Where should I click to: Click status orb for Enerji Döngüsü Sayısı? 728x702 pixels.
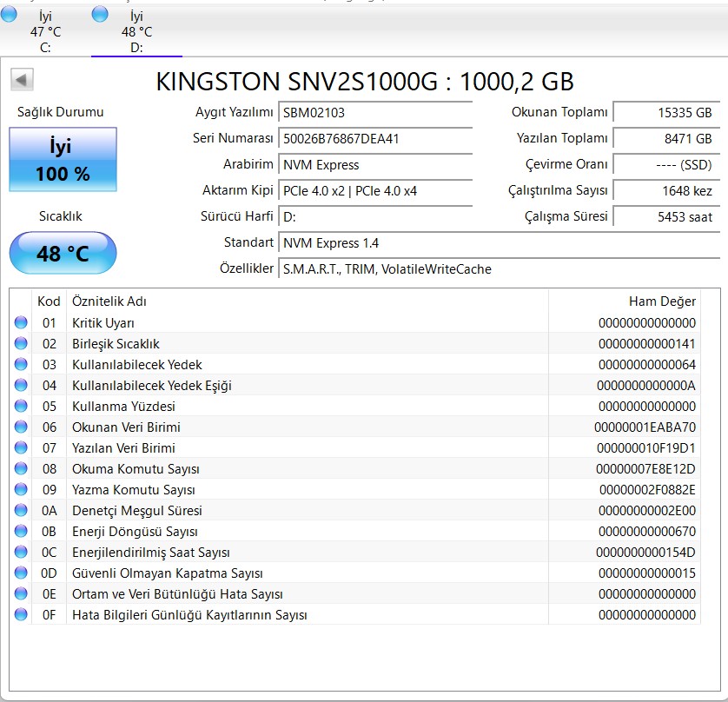21,532
